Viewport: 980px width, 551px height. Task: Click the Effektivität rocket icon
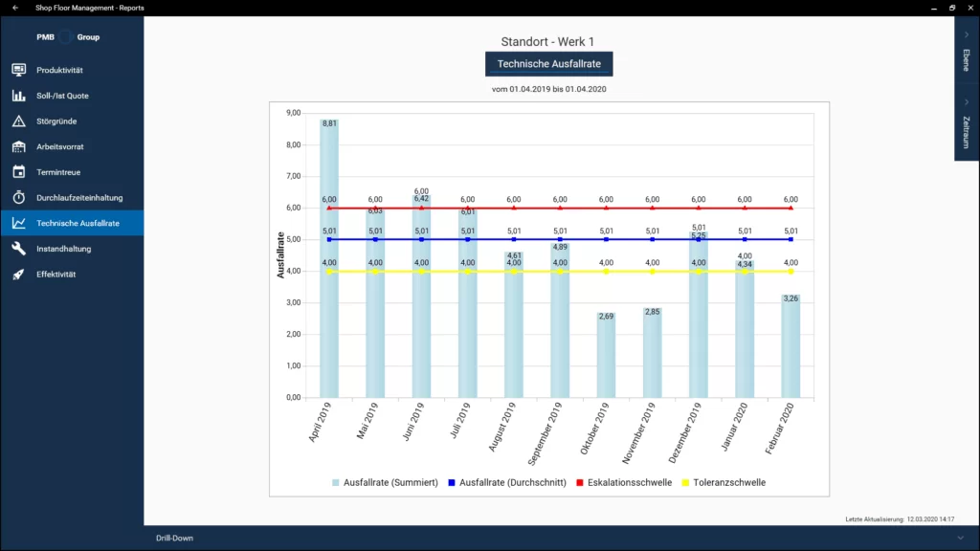coord(18,275)
